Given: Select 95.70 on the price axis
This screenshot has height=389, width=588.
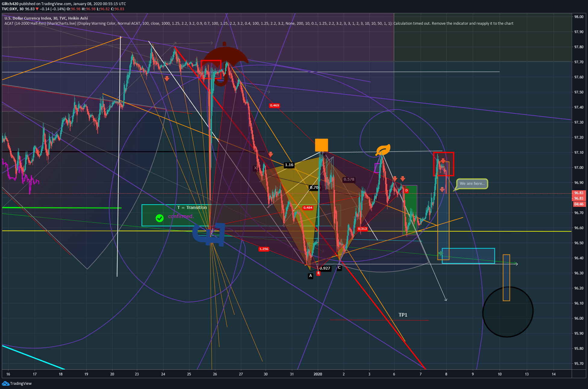Looking at the screenshot, I should tap(579, 364).
